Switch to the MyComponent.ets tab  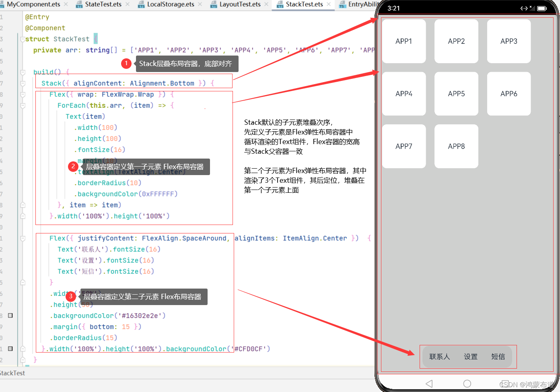[x=33, y=4]
